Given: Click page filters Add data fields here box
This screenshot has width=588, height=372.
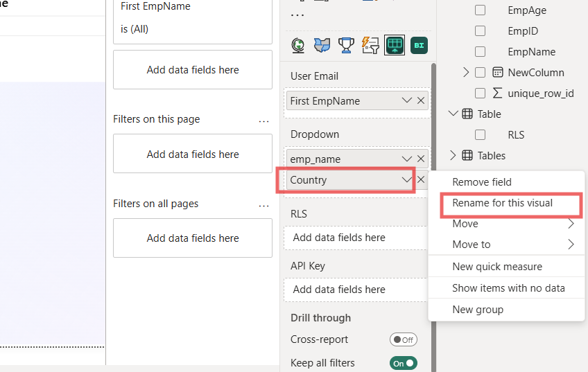Looking at the screenshot, I should pyautogui.click(x=193, y=154).
